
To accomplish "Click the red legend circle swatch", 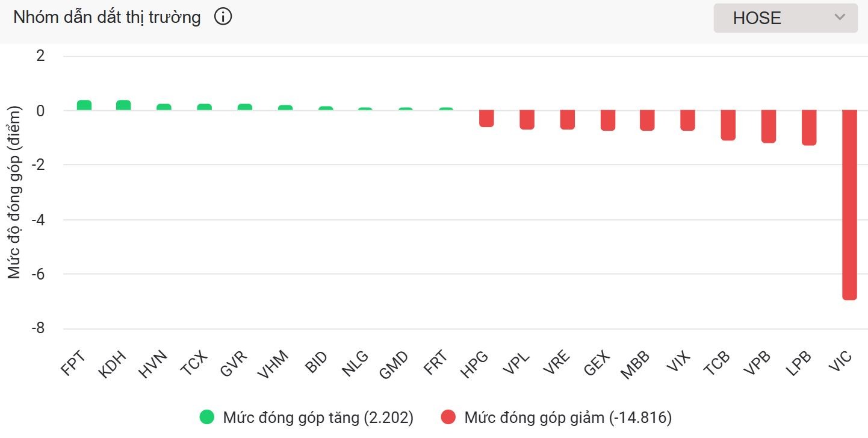I will point(448,418).
